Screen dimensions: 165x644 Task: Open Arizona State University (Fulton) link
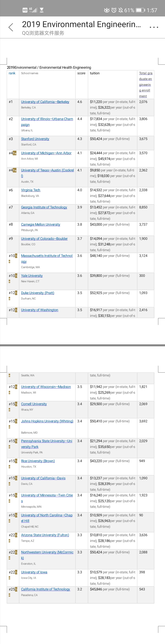click(45, 535)
